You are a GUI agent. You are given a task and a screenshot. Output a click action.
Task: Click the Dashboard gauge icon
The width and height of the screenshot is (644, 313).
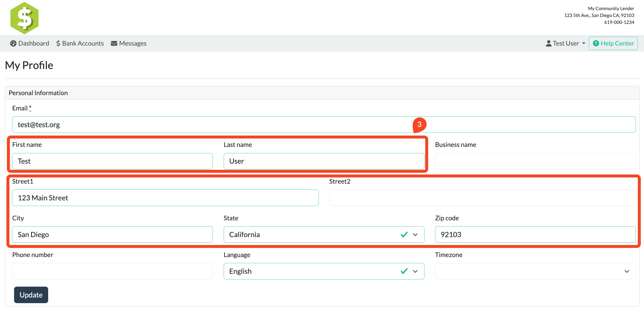coord(13,43)
